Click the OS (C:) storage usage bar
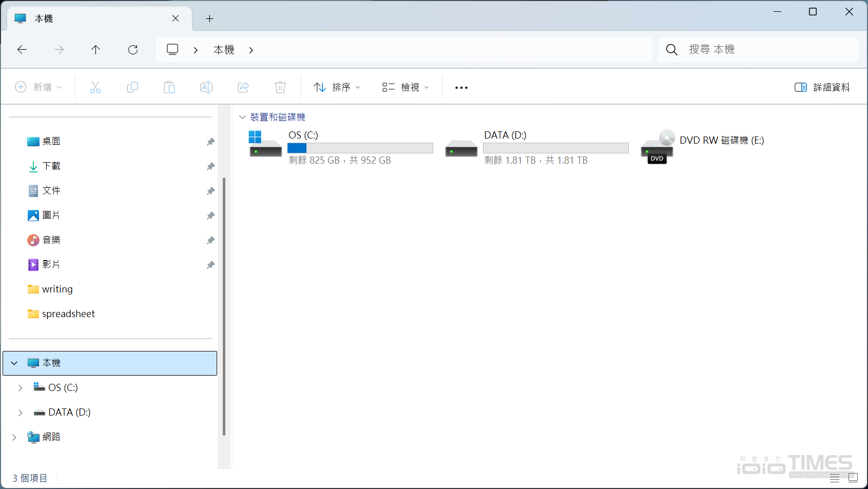Screen dimensions: 868x489 click(x=360, y=148)
